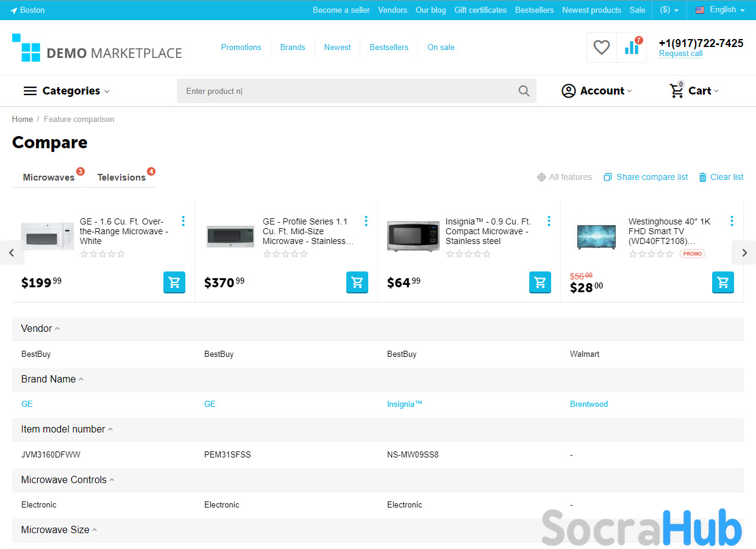
Task: Open the Promotions menu item
Action: [241, 47]
